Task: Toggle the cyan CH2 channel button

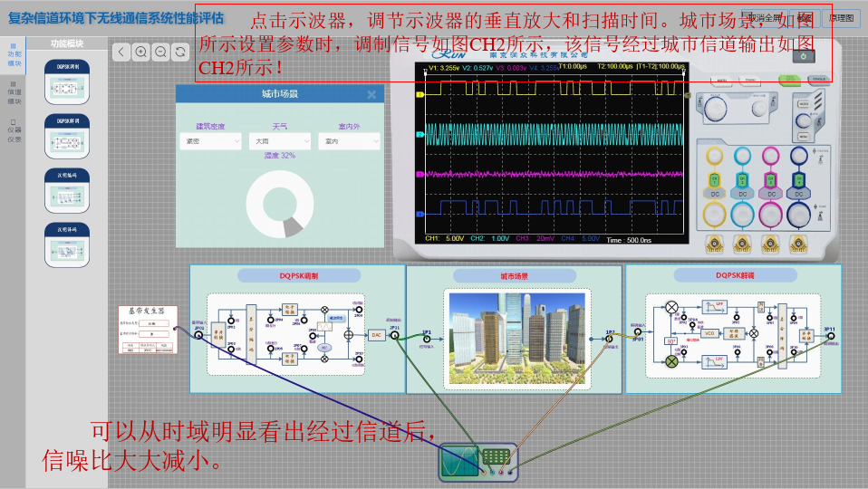Action: coord(742,179)
